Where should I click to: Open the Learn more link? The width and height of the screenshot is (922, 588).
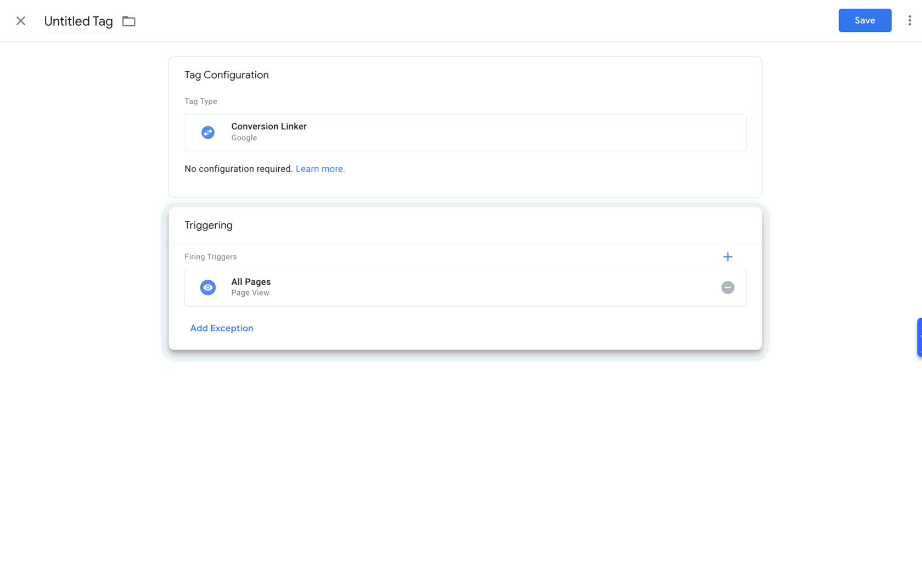pos(321,169)
